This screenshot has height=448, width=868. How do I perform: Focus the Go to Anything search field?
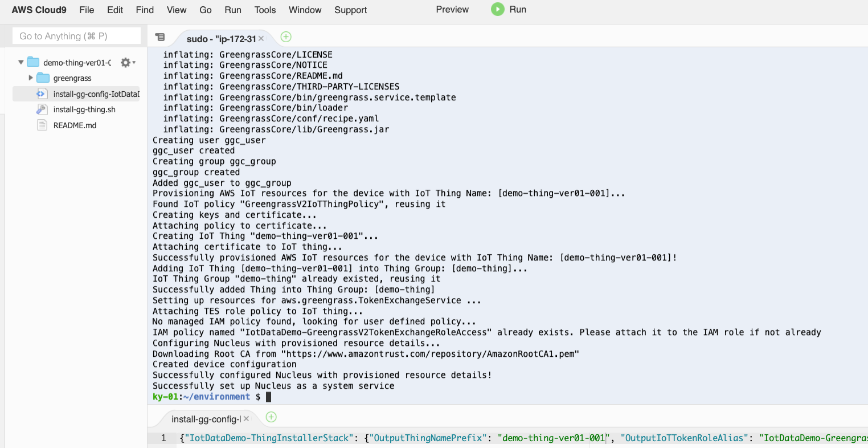(76, 36)
